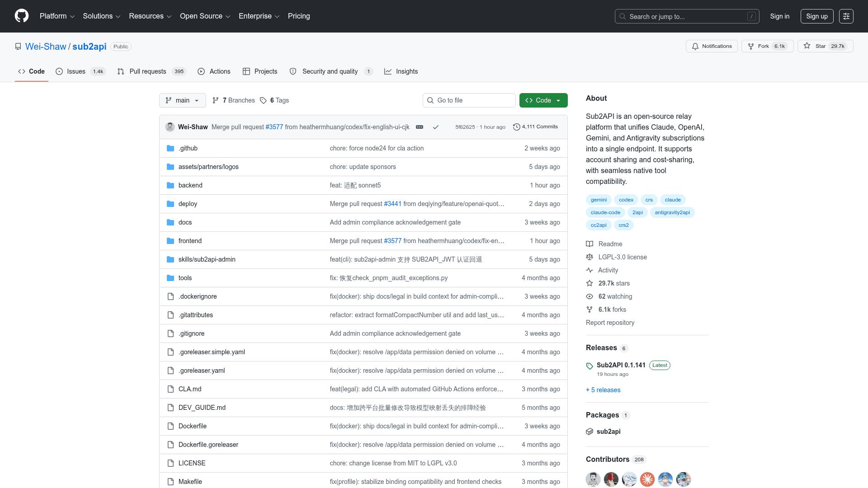
Task: Click the Notifications bell button
Action: [x=712, y=46]
